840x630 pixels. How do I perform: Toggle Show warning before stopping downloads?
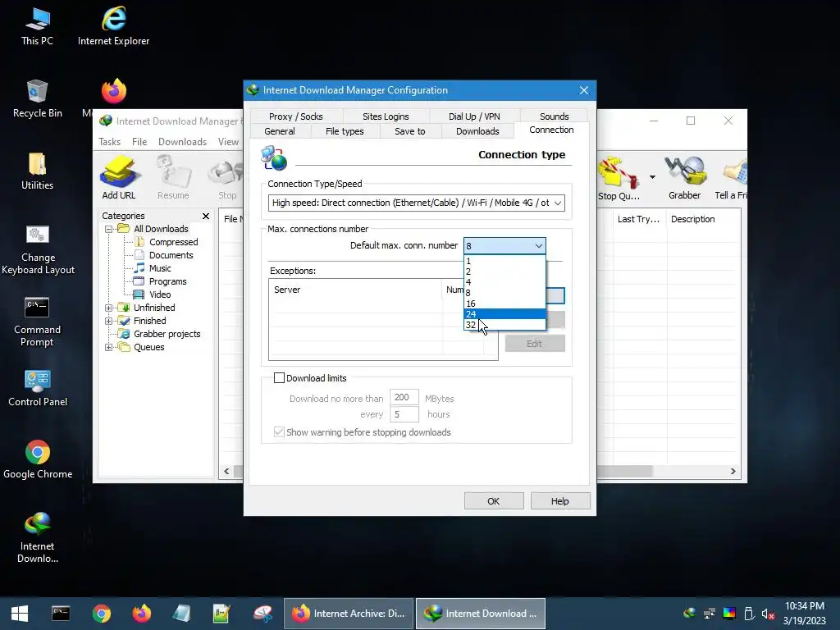coord(279,431)
